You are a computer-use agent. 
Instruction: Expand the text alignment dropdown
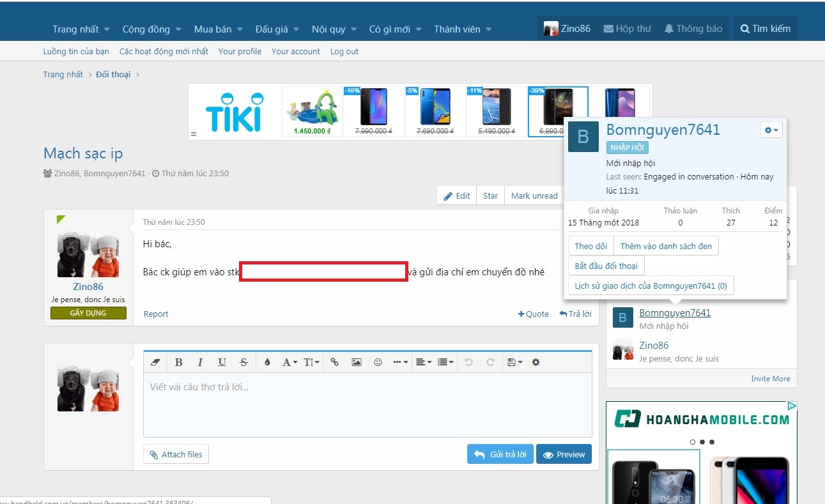coord(423,362)
